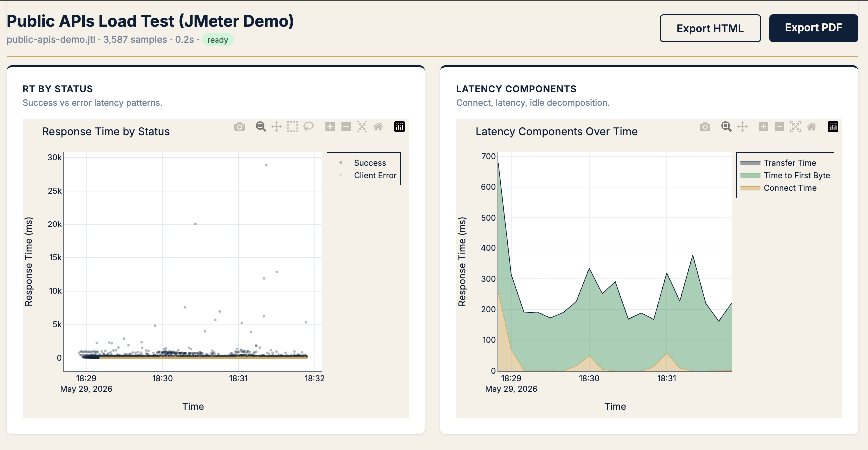Click the 700 y-axis label on Latency chart
868x450 pixels.
(x=489, y=156)
